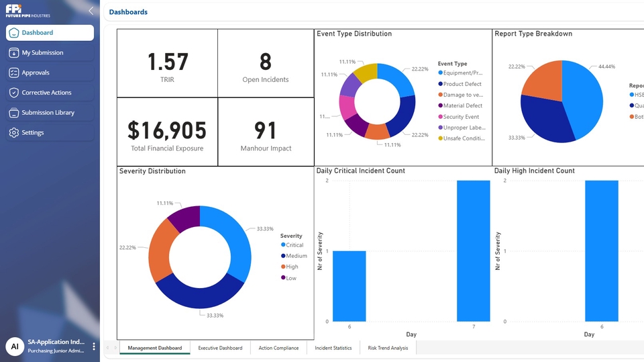644x362 pixels.
Task: Open the user options three-dot menu
Action: point(94,347)
